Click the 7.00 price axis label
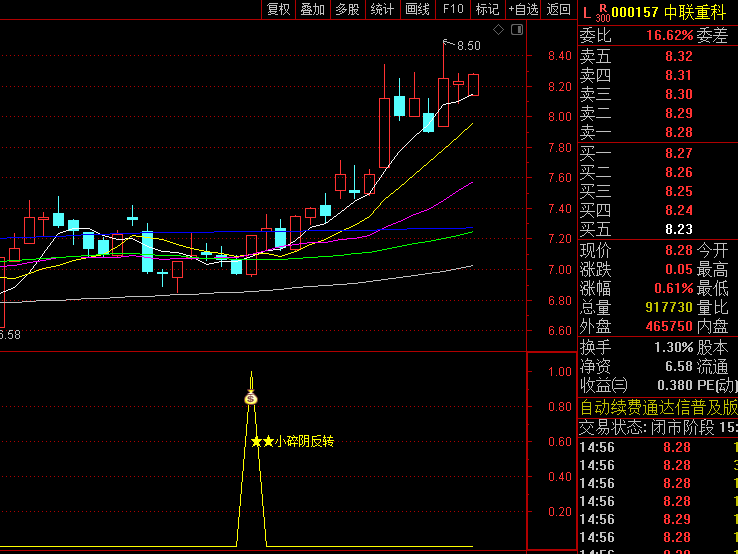Screen dimensions: 738x554 [x=560, y=270]
